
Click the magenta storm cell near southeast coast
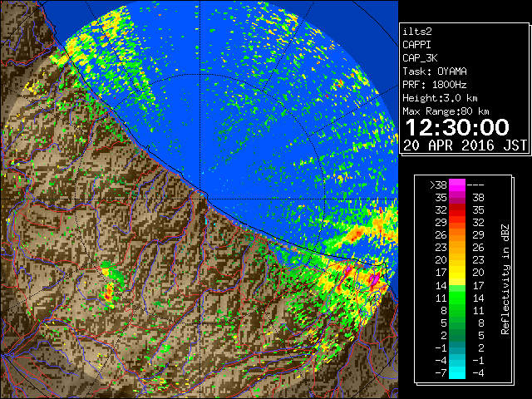pos(374,279)
